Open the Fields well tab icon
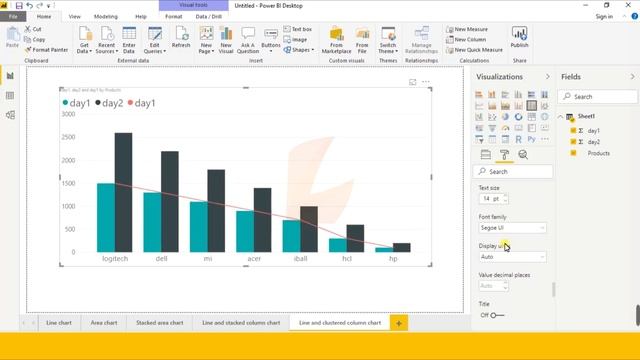640x360 pixels. [486, 155]
